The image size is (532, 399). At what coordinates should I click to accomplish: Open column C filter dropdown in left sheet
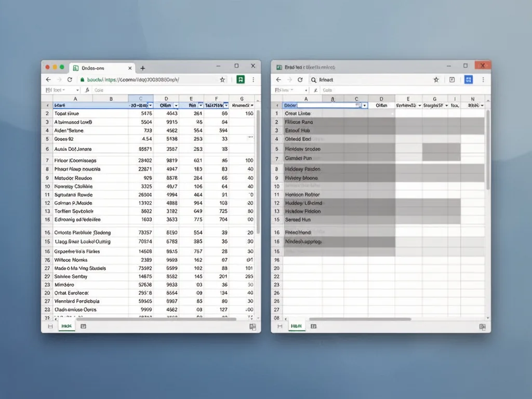pos(151,105)
